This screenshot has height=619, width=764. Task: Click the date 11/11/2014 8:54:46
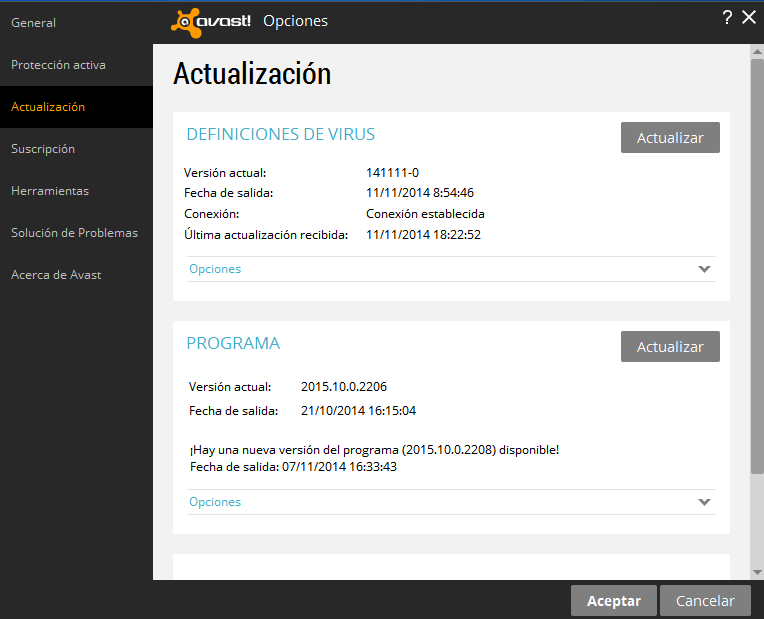tap(420, 193)
